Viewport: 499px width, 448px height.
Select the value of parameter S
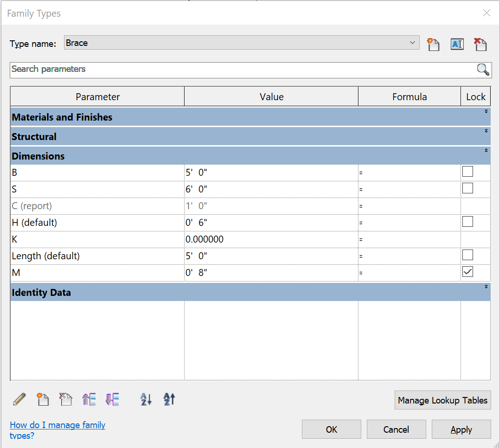[271, 189]
